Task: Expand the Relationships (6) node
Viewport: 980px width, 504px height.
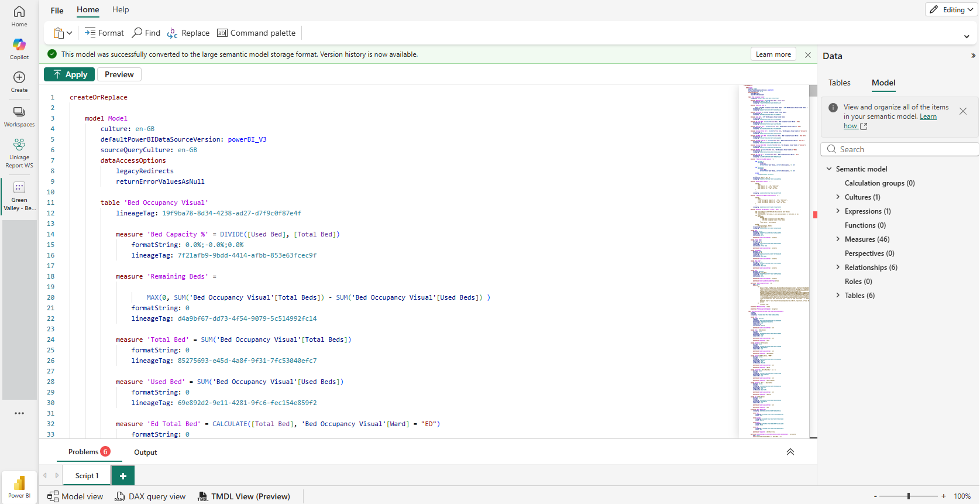Action: [x=838, y=268]
